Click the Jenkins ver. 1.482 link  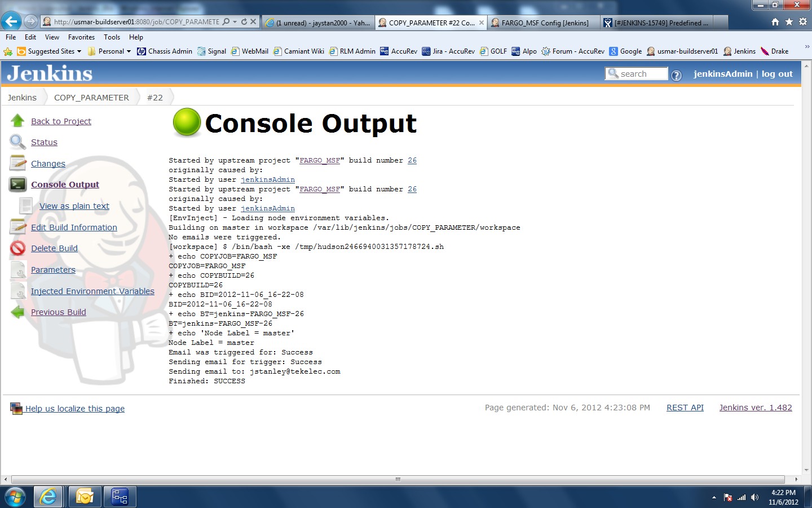tap(756, 408)
